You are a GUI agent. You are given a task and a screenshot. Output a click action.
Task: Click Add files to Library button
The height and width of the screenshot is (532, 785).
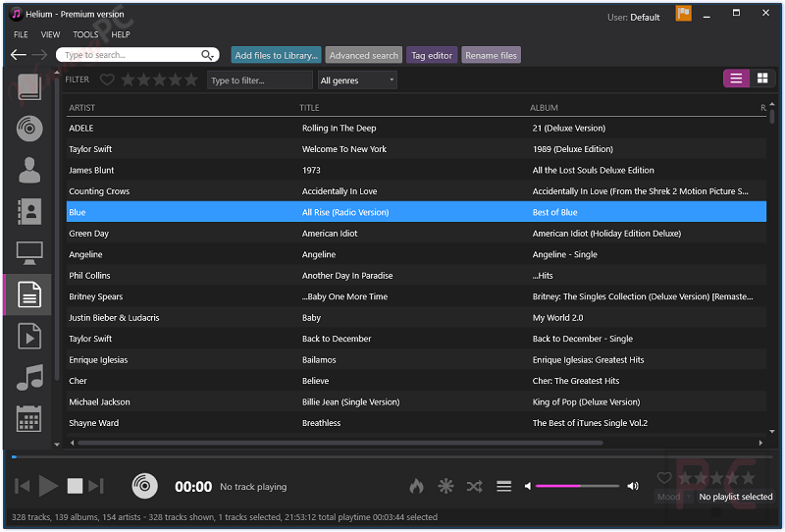click(x=276, y=55)
